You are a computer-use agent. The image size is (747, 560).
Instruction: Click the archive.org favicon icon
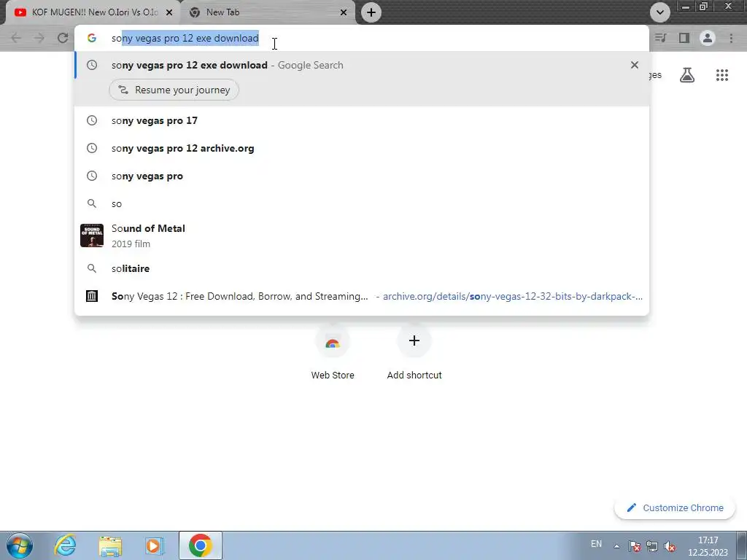(92, 296)
